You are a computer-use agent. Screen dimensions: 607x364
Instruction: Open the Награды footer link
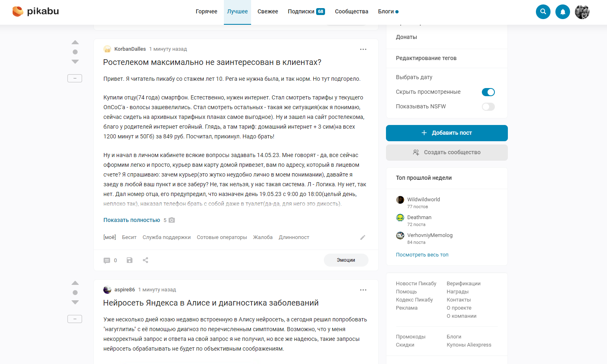457,292
